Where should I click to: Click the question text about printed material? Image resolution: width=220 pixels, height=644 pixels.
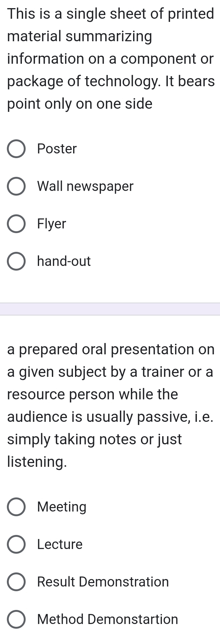[x=111, y=59]
